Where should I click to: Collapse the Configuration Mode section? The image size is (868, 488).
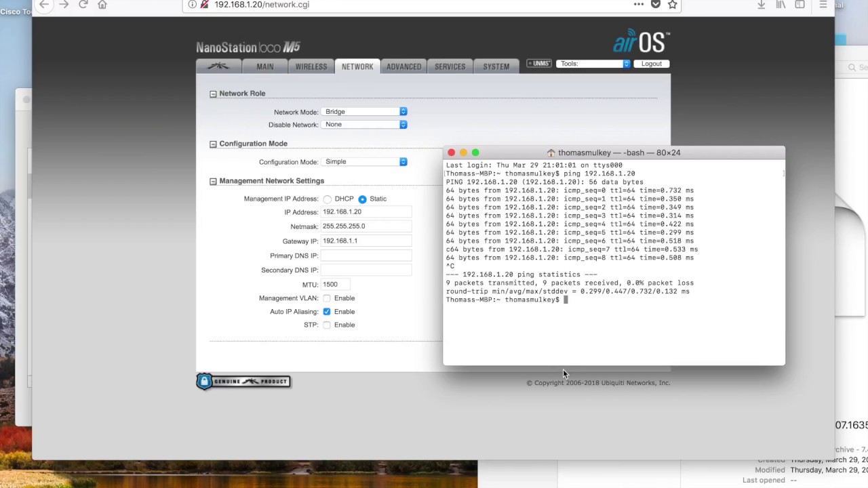point(213,144)
